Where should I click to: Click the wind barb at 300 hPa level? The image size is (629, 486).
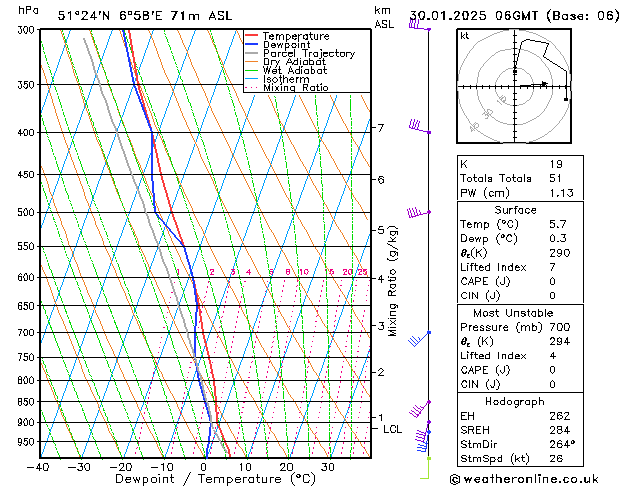click(x=417, y=25)
